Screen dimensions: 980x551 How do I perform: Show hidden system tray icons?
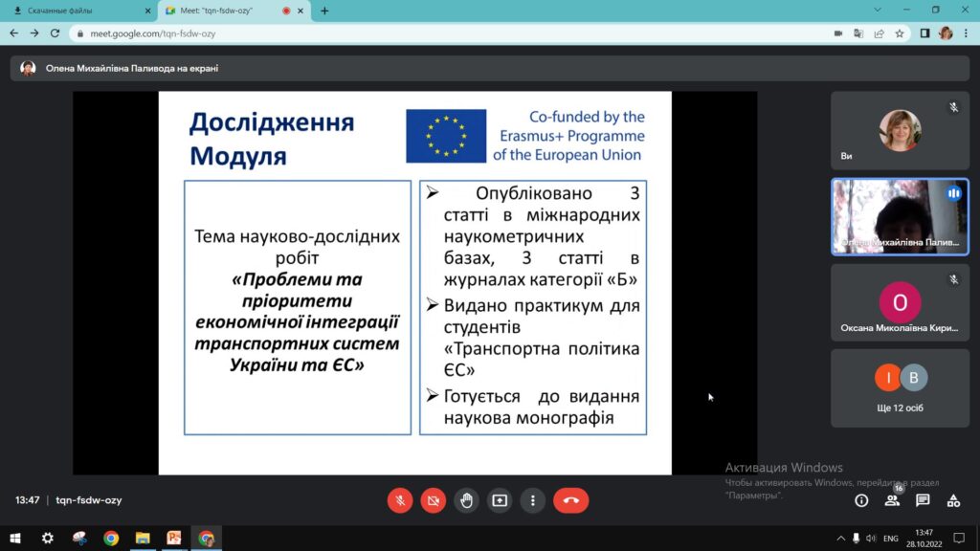[840, 538]
